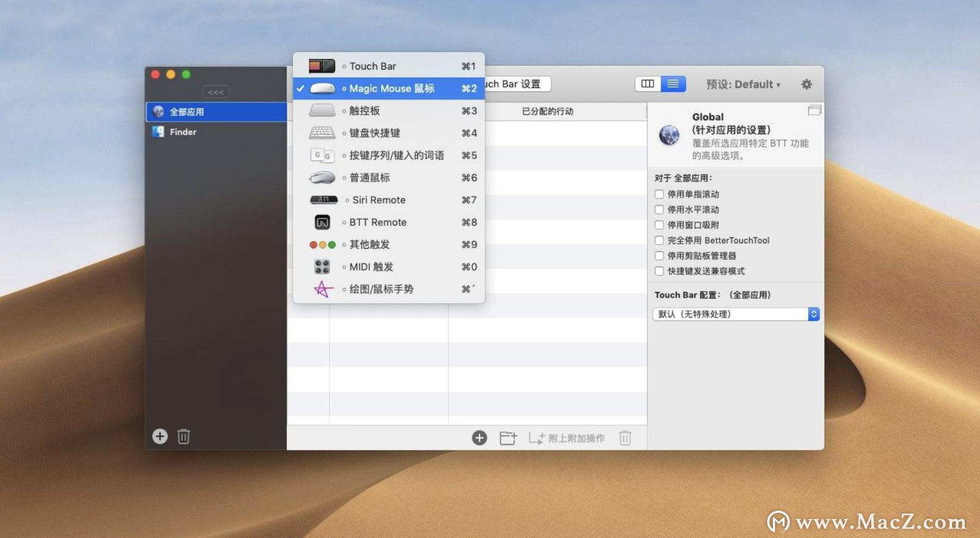Enable 完全停用 BetterTouchTool checkbox
The image size is (980, 538).
[x=659, y=240]
